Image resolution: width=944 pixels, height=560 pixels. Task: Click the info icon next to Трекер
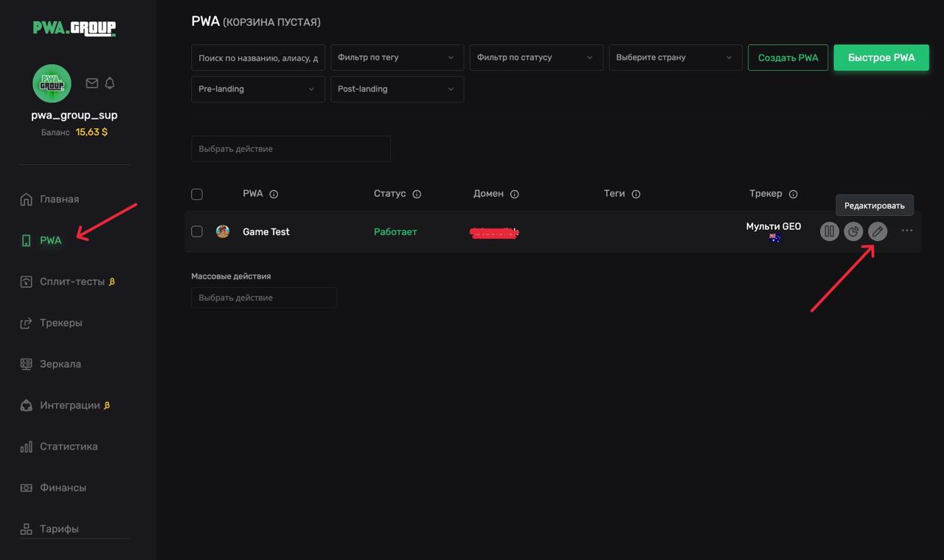click(794, 195)
